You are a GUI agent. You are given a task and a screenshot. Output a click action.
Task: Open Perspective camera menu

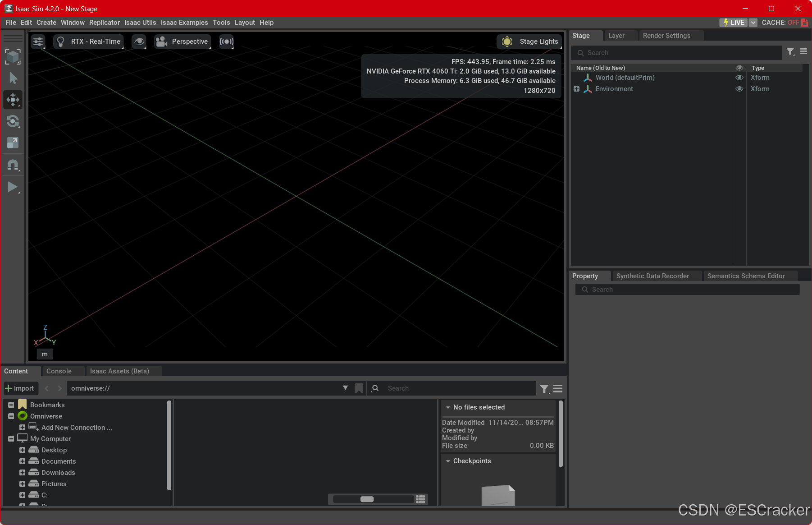tap(182, 41)
